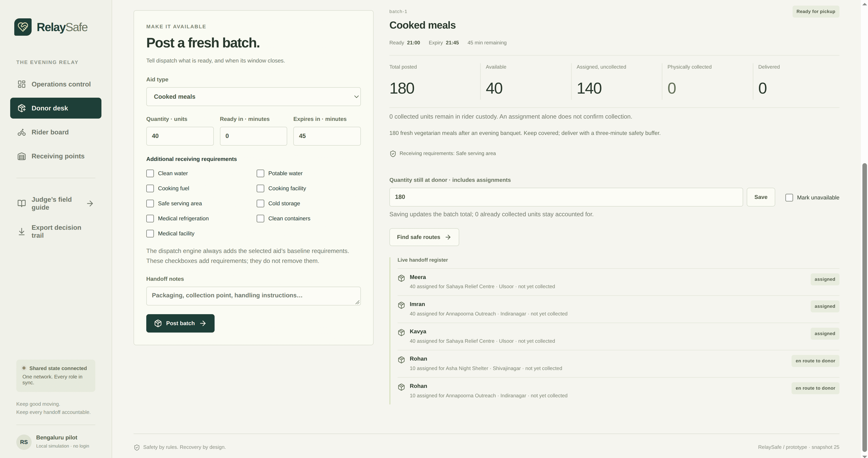The width and height of the screenshot is (868, 458).
Task: Click the Assigned, uncollected value 140
Action: coord(589,88)
